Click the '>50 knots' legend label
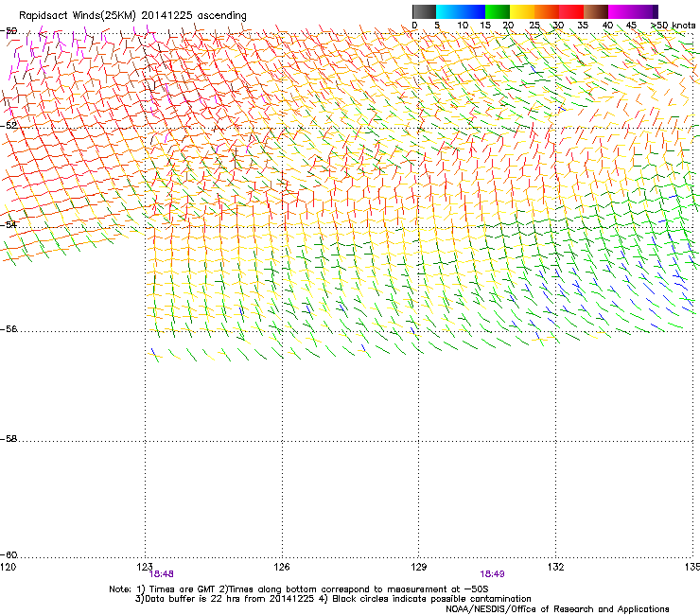The height and width of the screenshot is (615, 700). 674,26
